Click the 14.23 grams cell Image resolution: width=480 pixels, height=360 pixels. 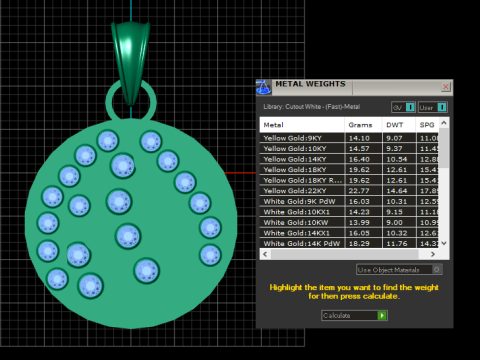click(x=363, y=212)
